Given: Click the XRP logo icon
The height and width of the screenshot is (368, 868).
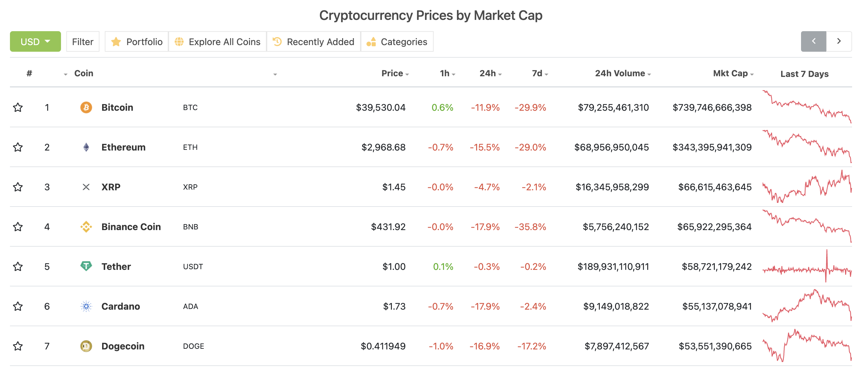Looking at the screenshot, I should 86,187.
